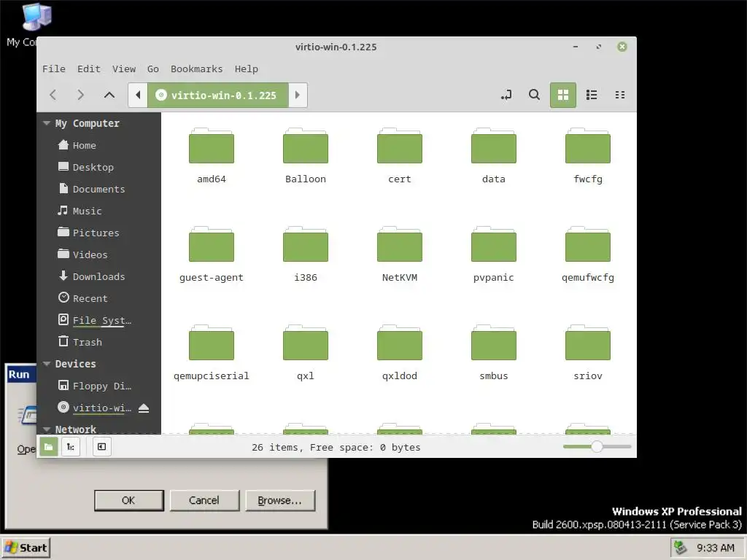Open the Windows XP Start menu
Image resolution: width=747 pixels, height=560 pixels.
[x=26, y=548]
